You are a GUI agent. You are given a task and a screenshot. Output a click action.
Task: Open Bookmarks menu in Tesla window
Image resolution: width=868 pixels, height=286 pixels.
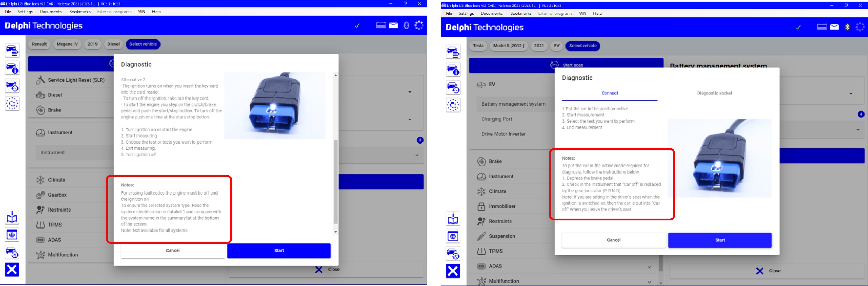[x=521, y=13]
